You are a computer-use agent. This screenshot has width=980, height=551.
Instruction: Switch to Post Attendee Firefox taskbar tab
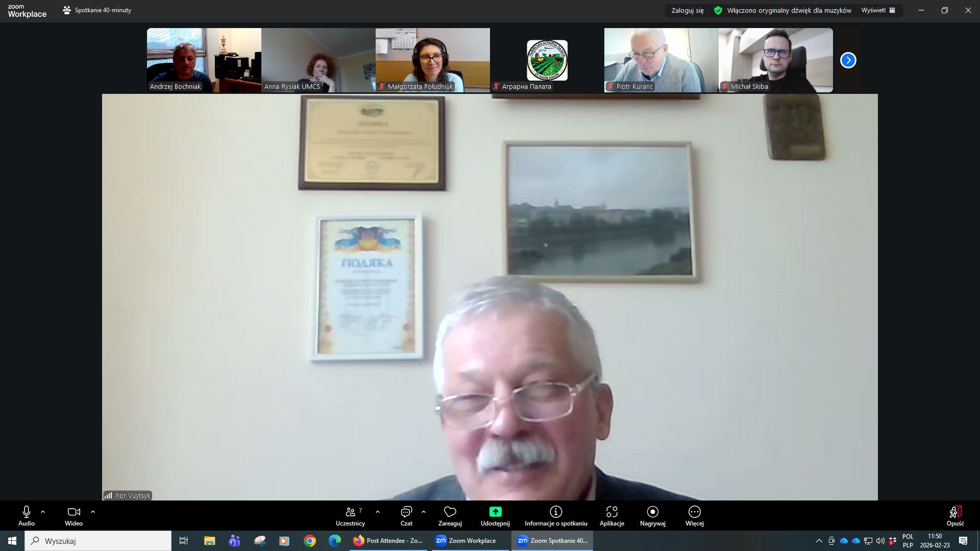click(x=388, y=541)
